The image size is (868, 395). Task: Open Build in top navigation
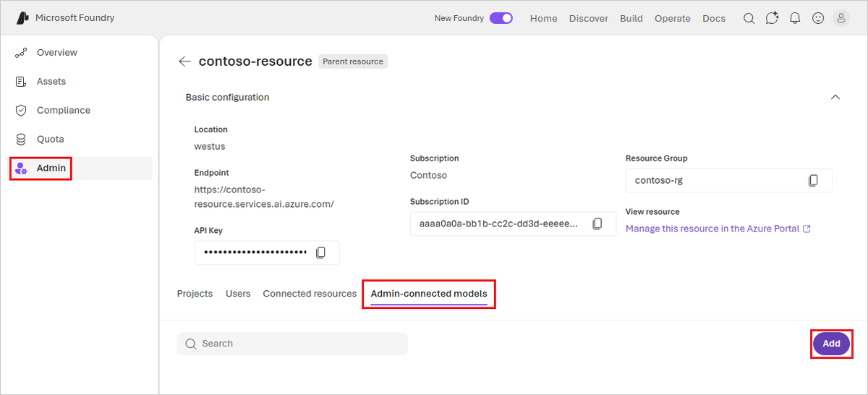click(x=631, y=18)
